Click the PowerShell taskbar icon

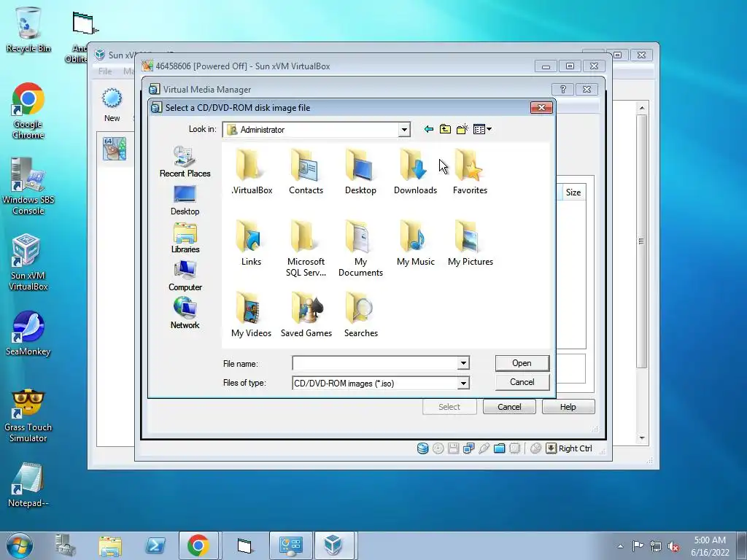click(x=155, y=545)
